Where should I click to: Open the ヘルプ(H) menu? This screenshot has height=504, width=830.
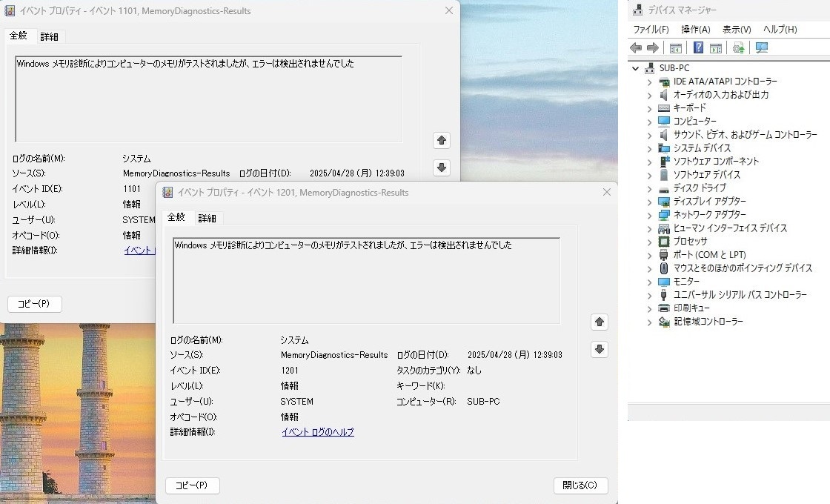point(780,30)
